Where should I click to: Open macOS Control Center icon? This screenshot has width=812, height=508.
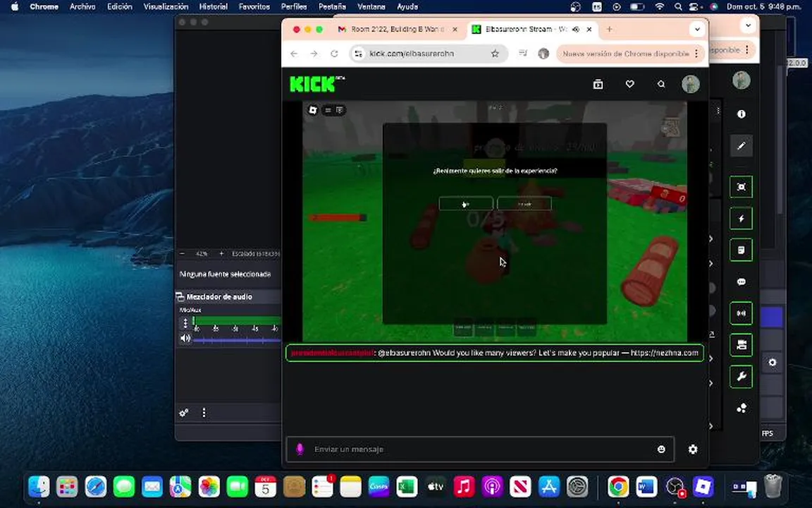(x=694, y=7)
